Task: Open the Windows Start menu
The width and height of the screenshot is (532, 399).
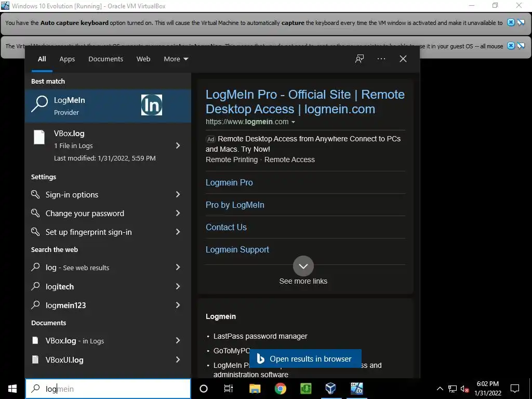Action: (x=12, y=389)
